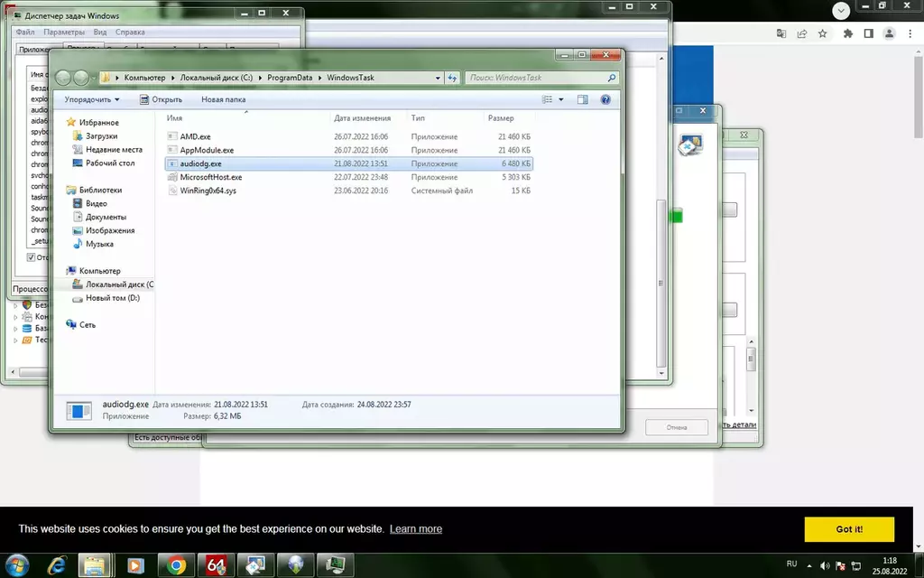Open Избранное star in navigation pane

click(70, 122)
